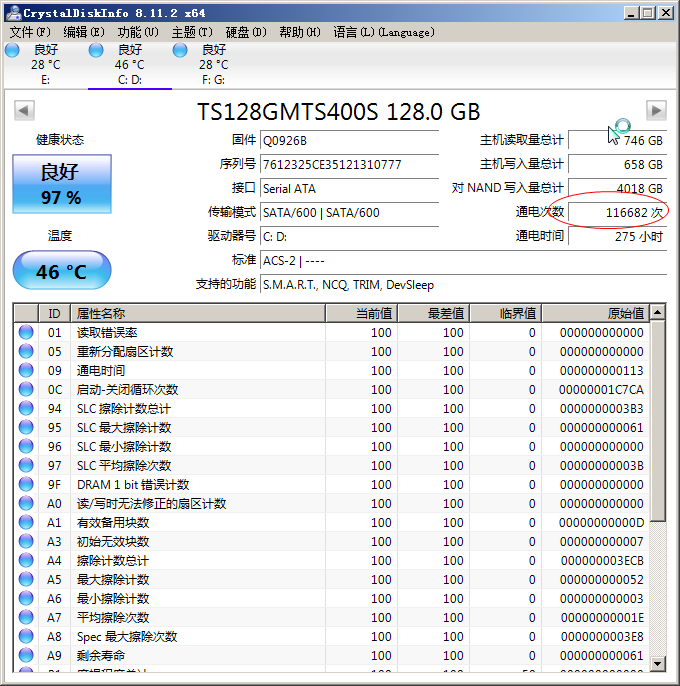Click the attribute list scrollbar thumb
This screenshot has height=686, width=680.
coord(657,420)
